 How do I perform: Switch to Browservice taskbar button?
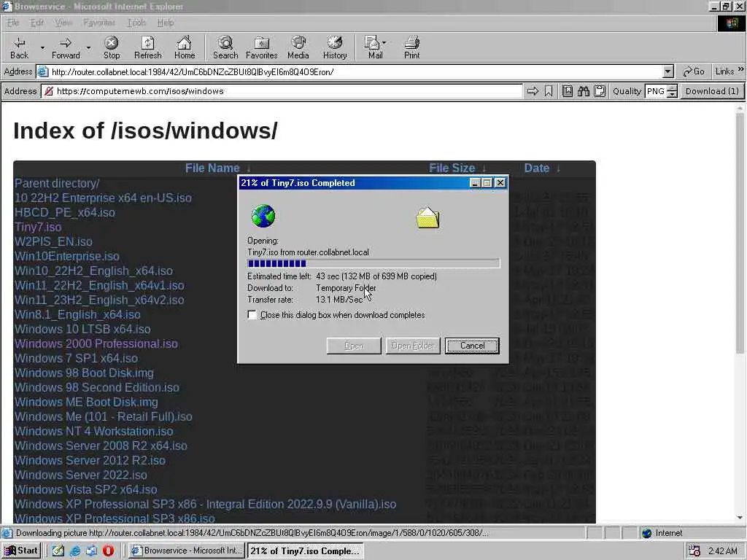(x=187, y=551)
